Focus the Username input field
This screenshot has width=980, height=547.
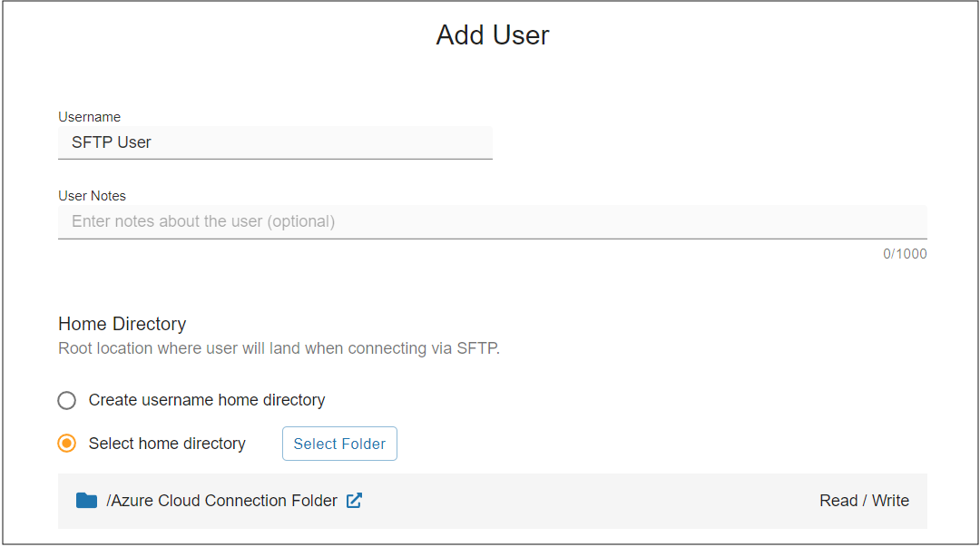click(x=275, y=142)
